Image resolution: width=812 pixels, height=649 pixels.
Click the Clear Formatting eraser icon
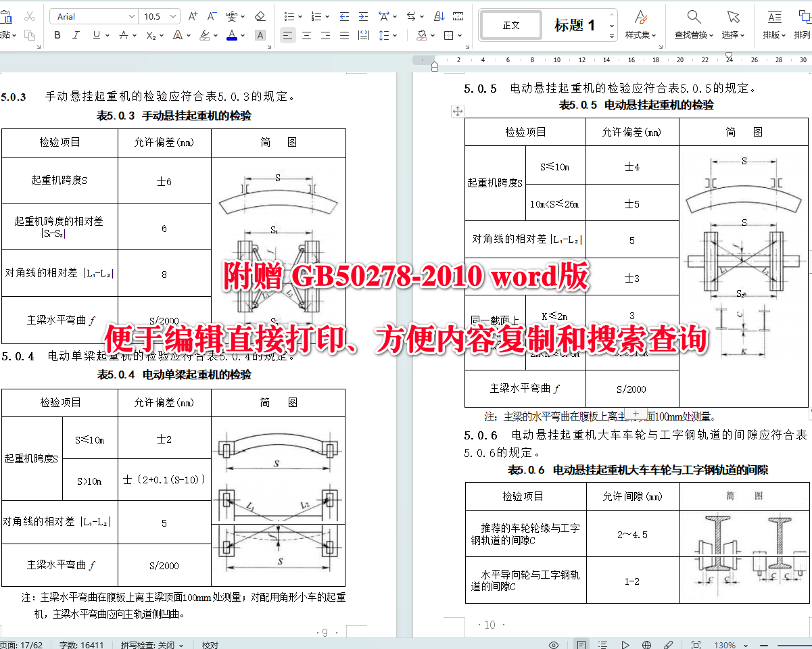point(259,16)
